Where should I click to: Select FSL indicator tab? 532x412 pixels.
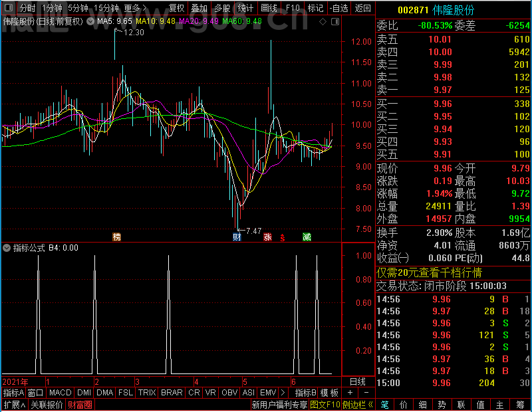[x=126, y=393]
